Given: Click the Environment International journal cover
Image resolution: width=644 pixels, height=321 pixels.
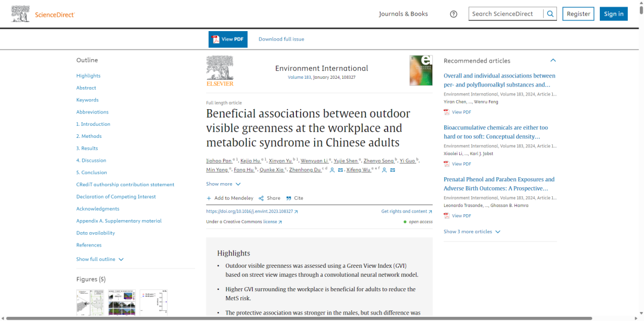Looking at the screenshot, I should [x=421, y=70].
